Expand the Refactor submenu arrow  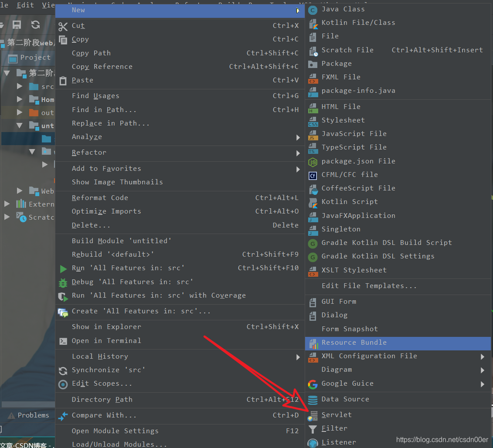click(298, 153)
